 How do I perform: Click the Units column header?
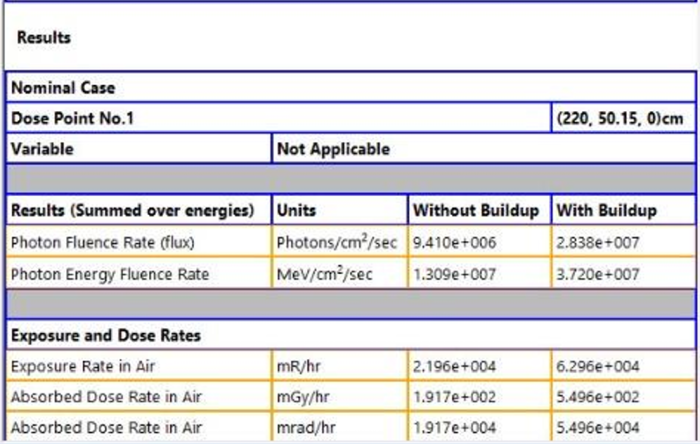[340, 210]
